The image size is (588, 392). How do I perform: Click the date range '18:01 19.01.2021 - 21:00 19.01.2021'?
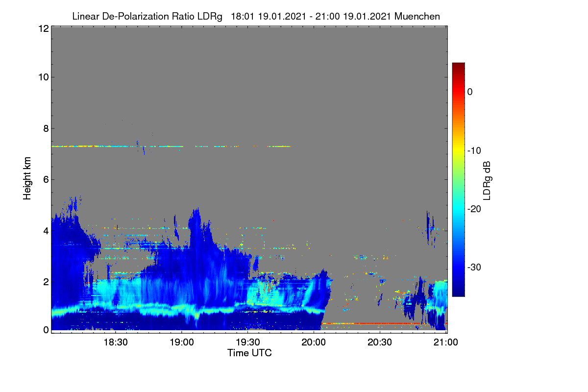311,16
